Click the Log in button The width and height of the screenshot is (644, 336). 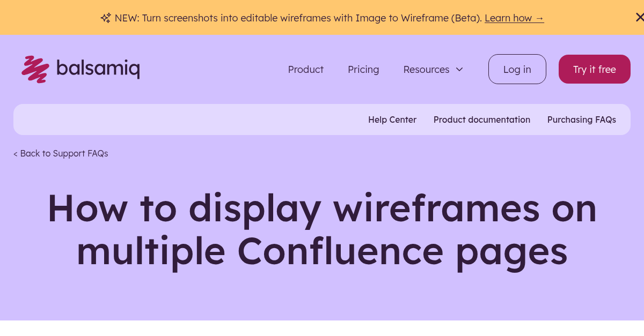pyautogui.click(x=517, y=69)
